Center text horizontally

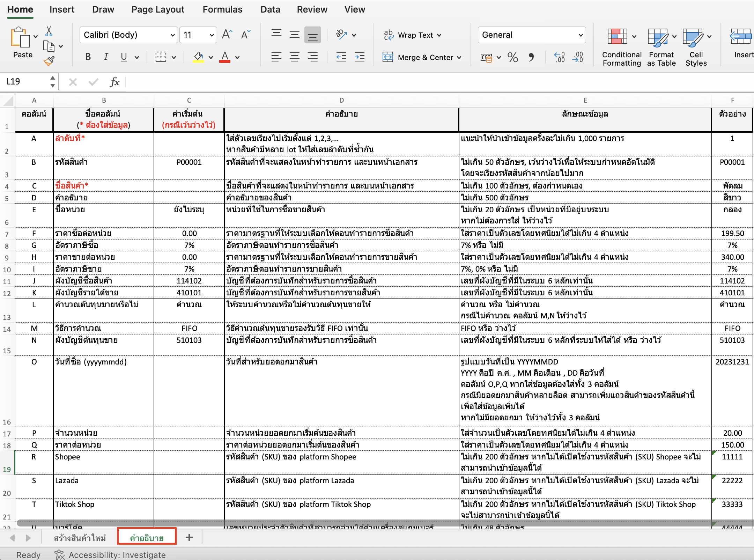click(x=295, y=57)
